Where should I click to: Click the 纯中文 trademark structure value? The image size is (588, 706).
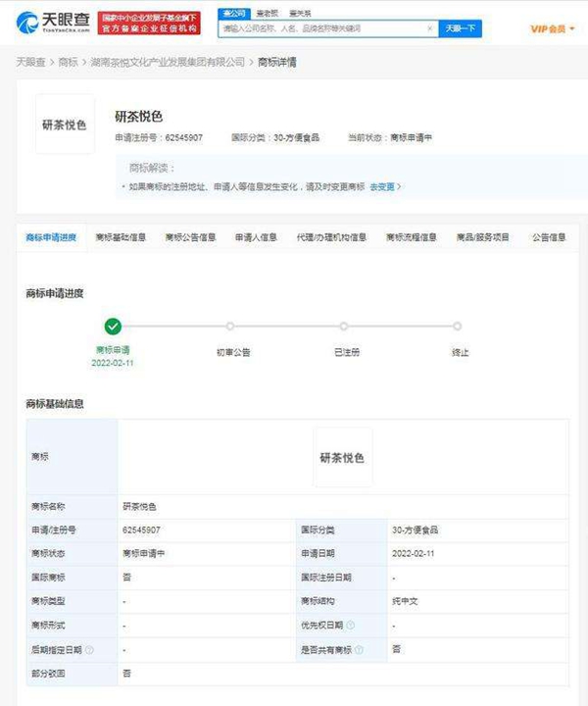click(405, 601)
